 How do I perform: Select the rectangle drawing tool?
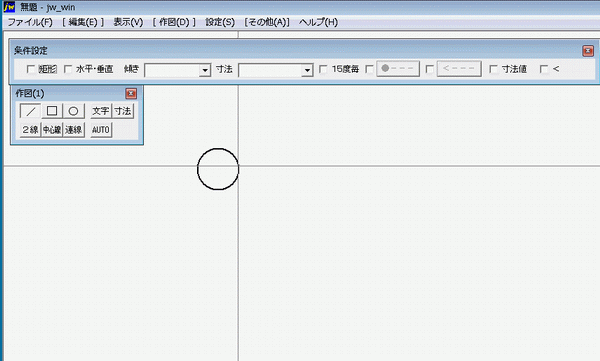click(52, 111)
